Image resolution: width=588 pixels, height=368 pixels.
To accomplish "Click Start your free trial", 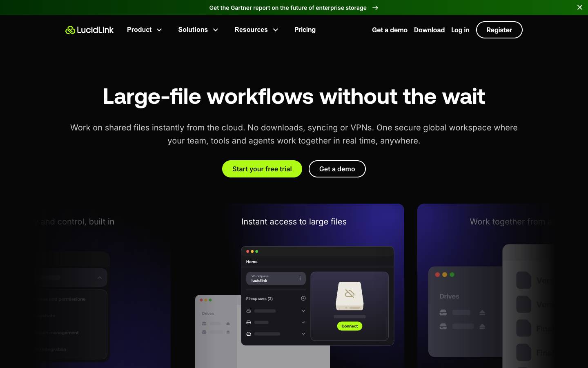I will [262, 169].
